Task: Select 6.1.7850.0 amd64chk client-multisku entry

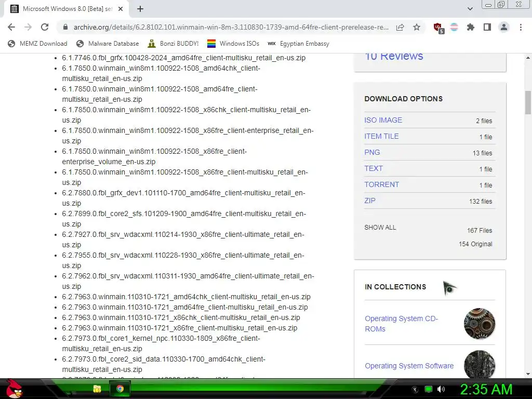Action: tap(161, 73)
